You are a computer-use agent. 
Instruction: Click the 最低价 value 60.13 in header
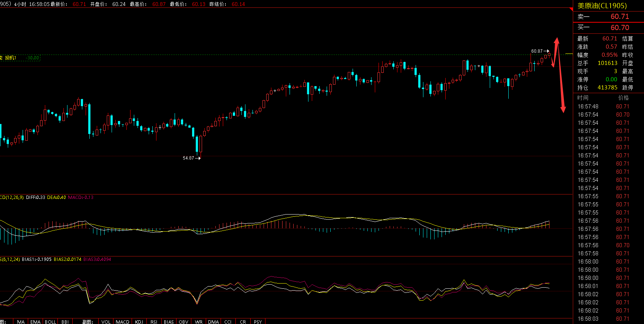[199, 4]
